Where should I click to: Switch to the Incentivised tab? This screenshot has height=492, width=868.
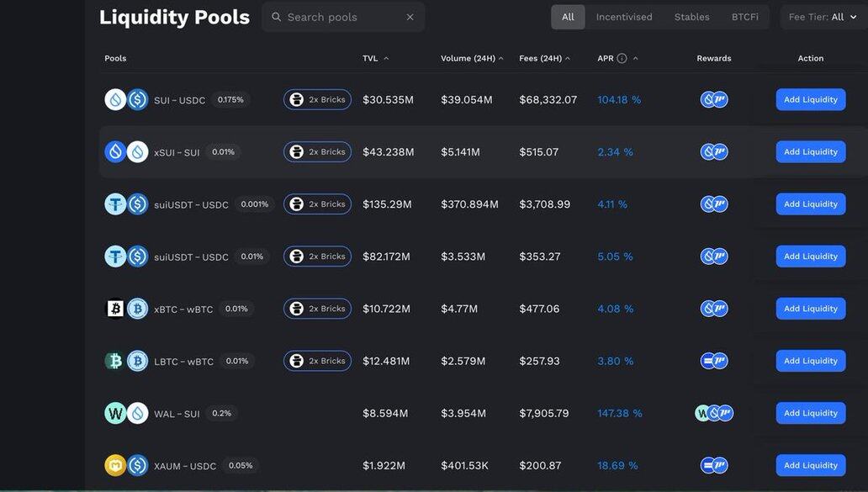pyautogui.click(x=624, y=17)
